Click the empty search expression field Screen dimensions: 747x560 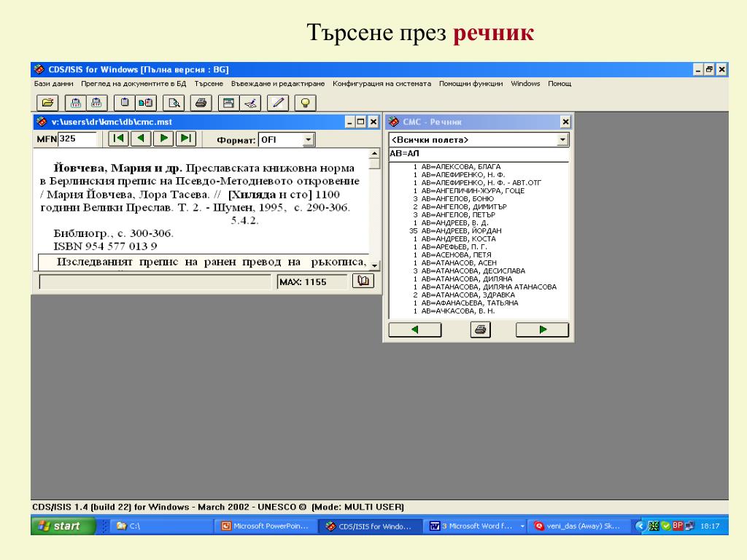155,282
